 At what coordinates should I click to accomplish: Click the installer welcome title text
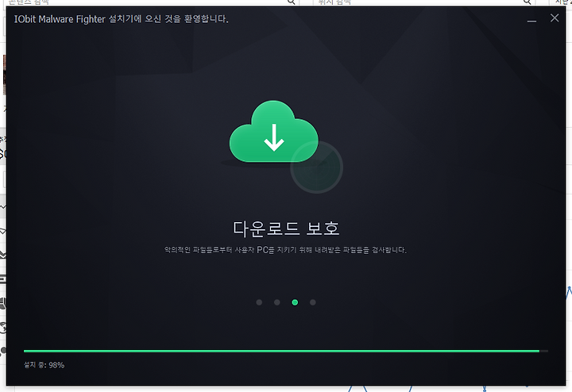pos(121,19)
